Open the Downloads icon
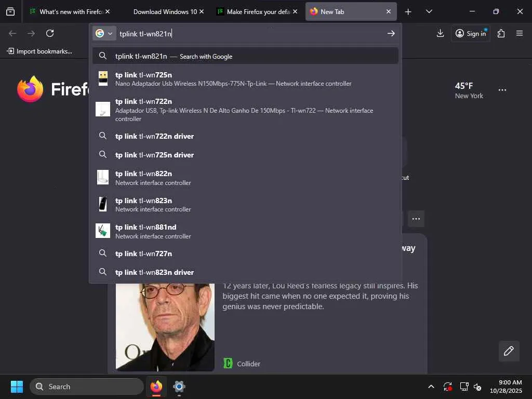 point(440,33)
